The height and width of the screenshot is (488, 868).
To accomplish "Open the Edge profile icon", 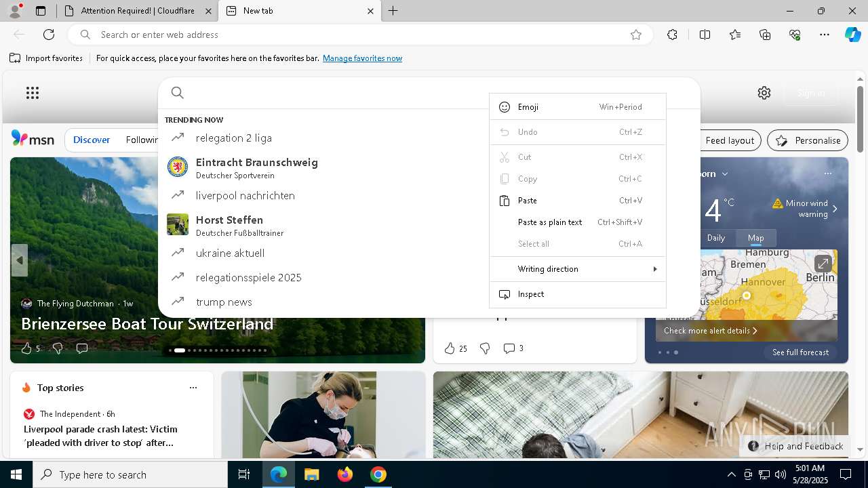I will click(x=14, y=11).
